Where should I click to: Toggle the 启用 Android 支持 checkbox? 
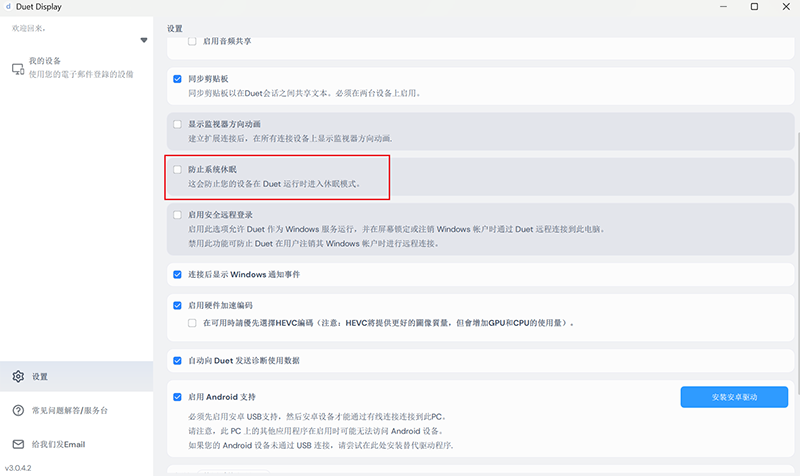click(x=177, y=397)
